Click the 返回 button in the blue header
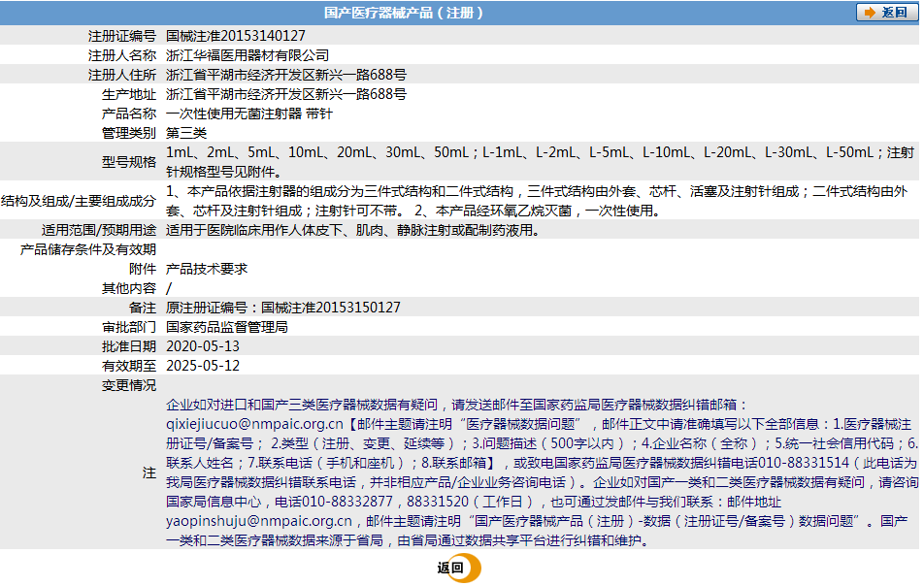Viewport: 924px width, 586px height. (886, 13)
